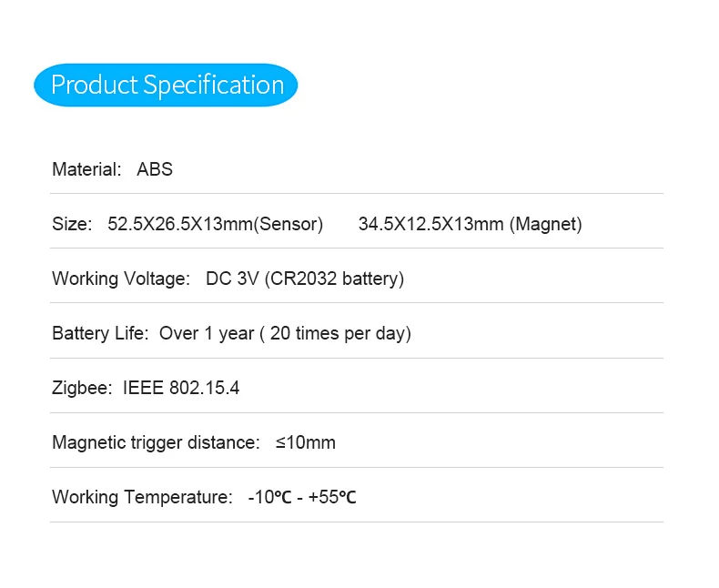Click the Magnetic trigger distance label
This screenshot has height=588, width=719.
[x=156, y=442]
